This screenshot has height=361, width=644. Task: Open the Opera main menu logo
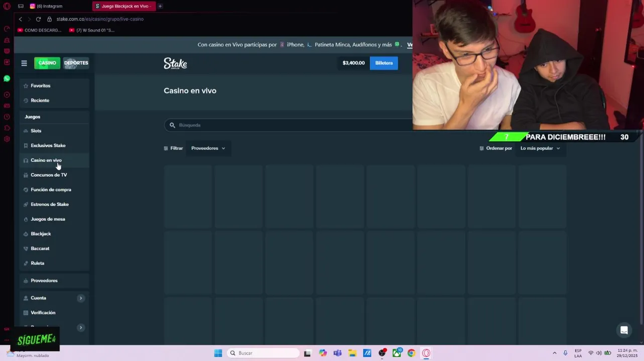tap(7, 6)
